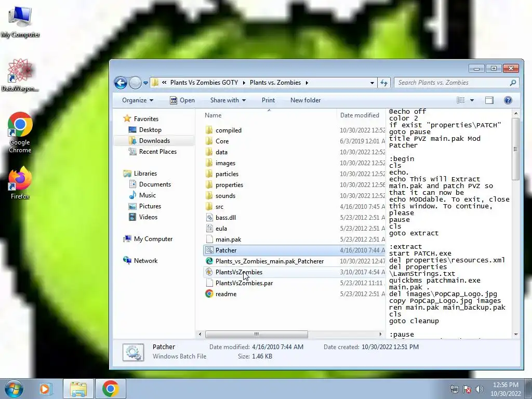The width and height of the screenshot is (532, 399).
Task: Select the properties folder
Action: coord(229,185)
